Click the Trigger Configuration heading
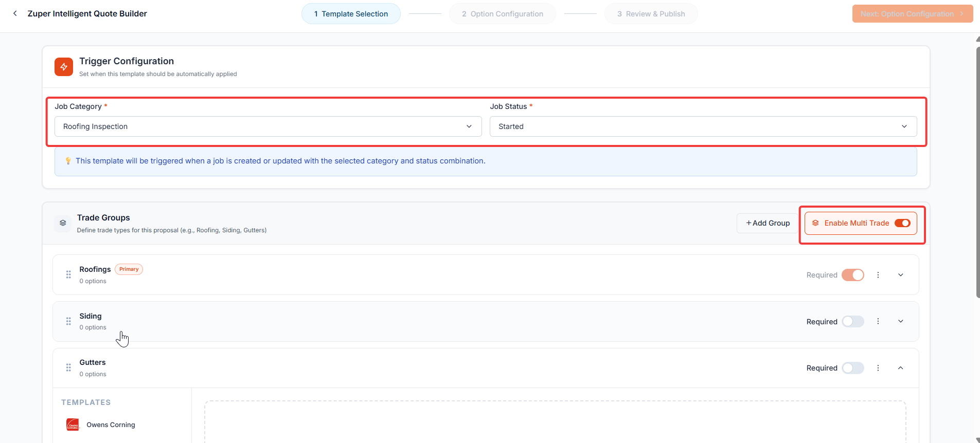Image resolution: width=980 pixels, height=443 pixels. click(x=127, y=61)
